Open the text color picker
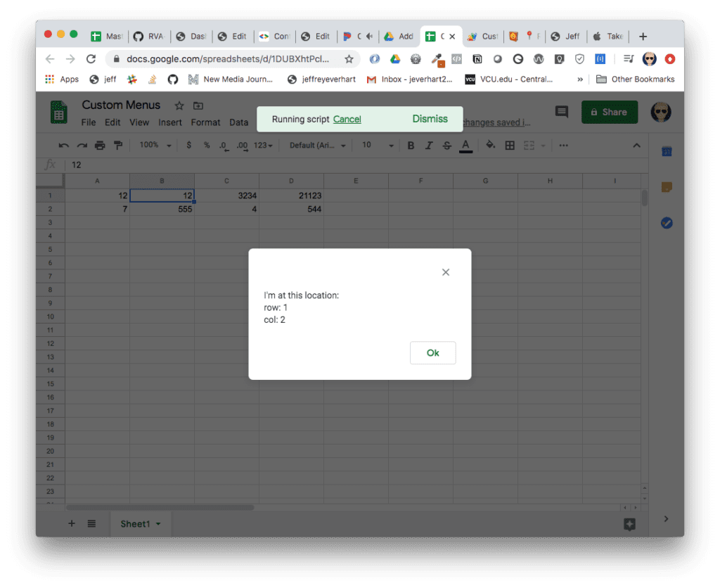This screenshot has height=588, width=720. pyautogui.click(x=465, y=145)
